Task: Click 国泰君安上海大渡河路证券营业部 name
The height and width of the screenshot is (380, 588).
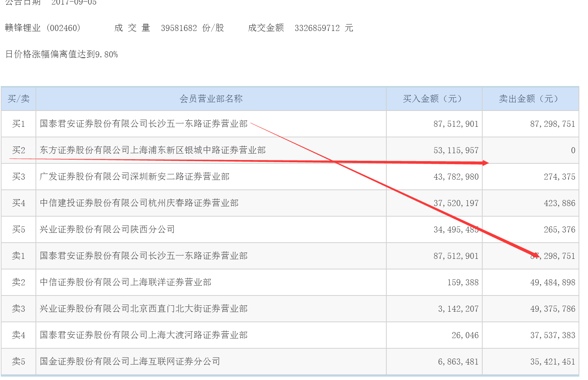Action: pyautogui.click(x=144, y=335)
